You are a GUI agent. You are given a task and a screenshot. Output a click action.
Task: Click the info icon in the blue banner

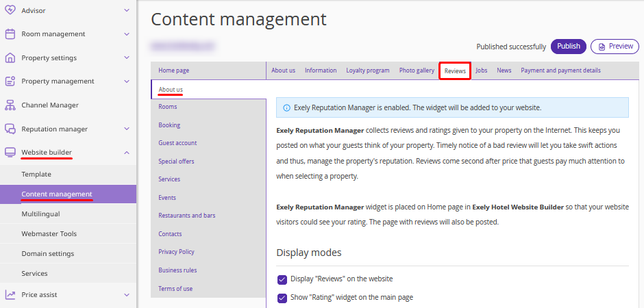[x=286, y=108]
